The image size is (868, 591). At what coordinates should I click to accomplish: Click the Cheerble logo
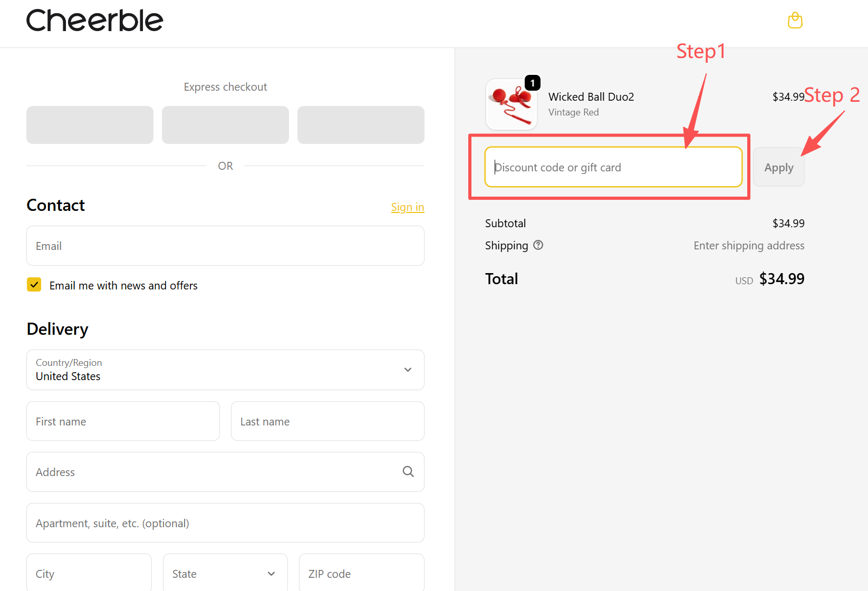pyautogui.click(x=95, y=21)
